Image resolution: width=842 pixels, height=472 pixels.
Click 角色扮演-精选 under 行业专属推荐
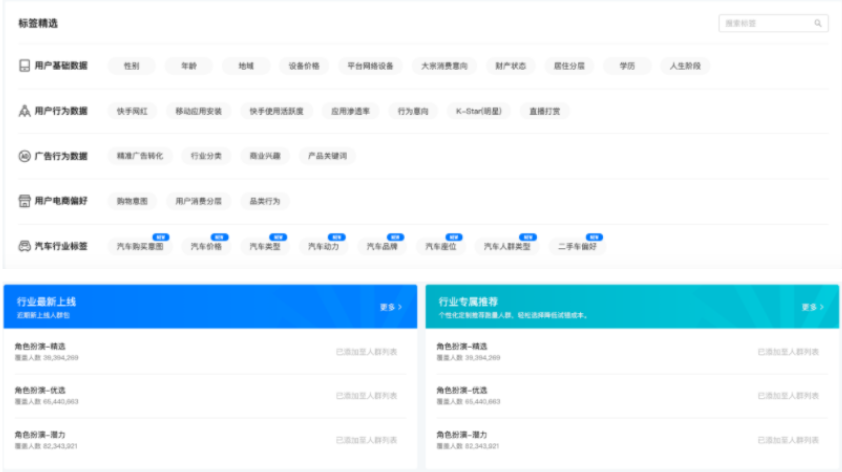click(x=462, y=346)
